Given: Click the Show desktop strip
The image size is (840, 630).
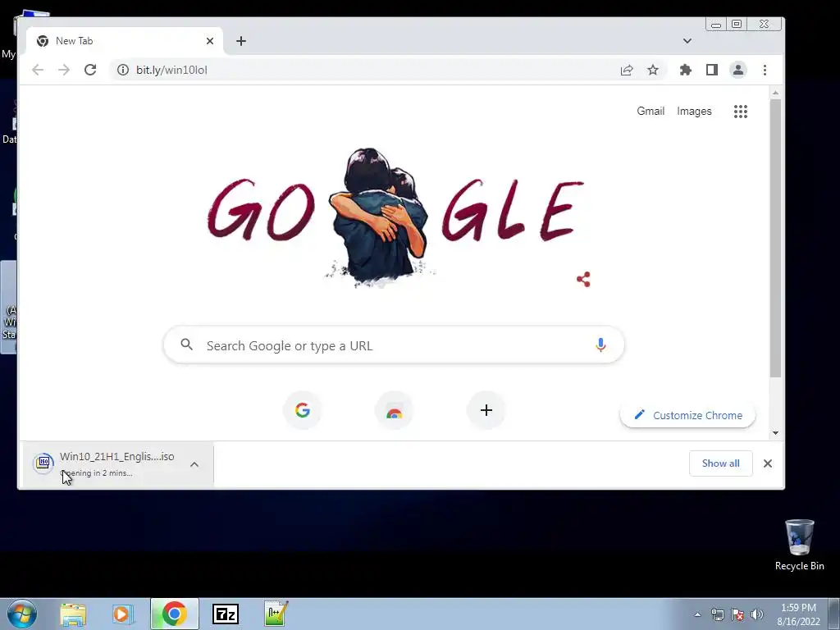Looking at the screenshot, I should (x=834, y=614).
